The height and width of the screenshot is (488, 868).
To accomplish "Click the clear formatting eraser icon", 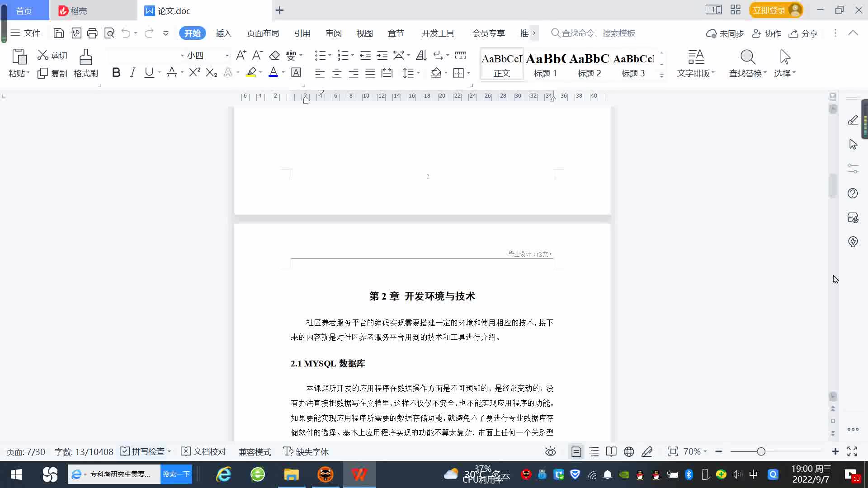I will (274, 56).
